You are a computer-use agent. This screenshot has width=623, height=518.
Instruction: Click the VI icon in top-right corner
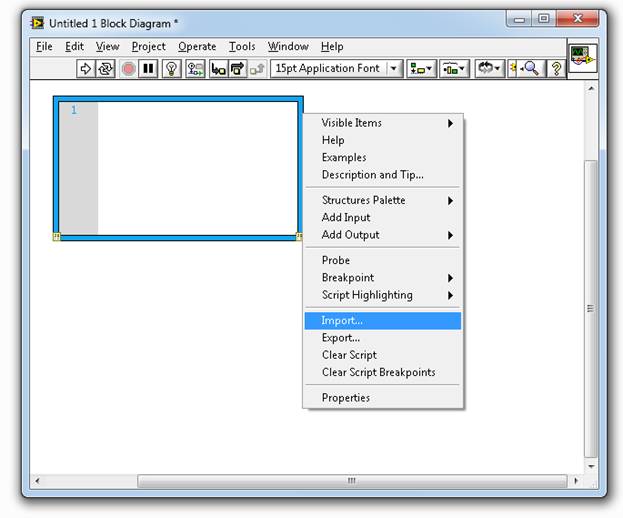point(582,59)
